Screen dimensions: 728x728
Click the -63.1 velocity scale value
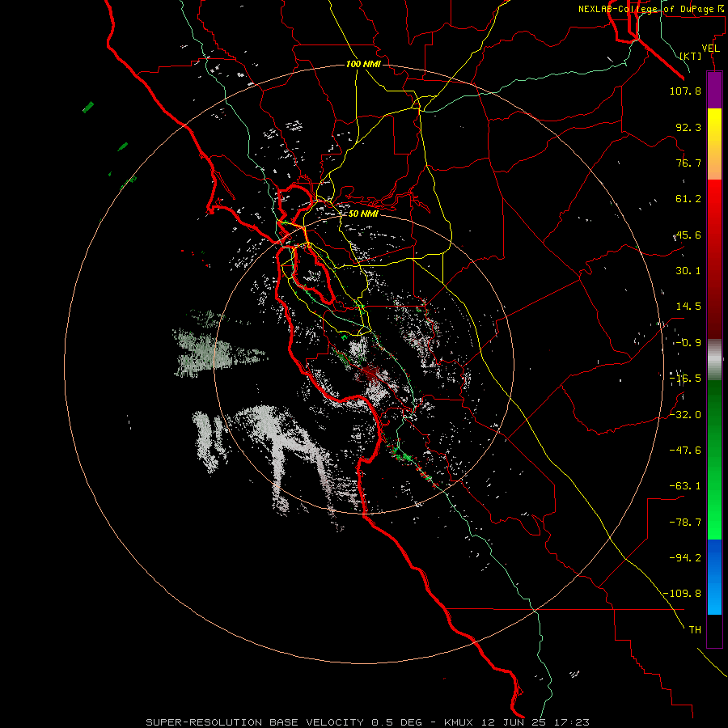pyautogui.click(x=685, y=486)
